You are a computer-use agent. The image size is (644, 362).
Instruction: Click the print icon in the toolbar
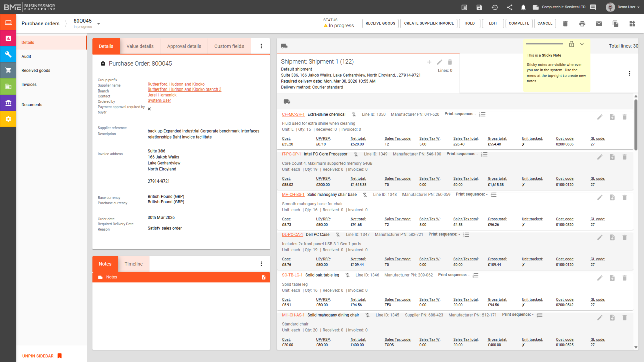coord(582,24)
